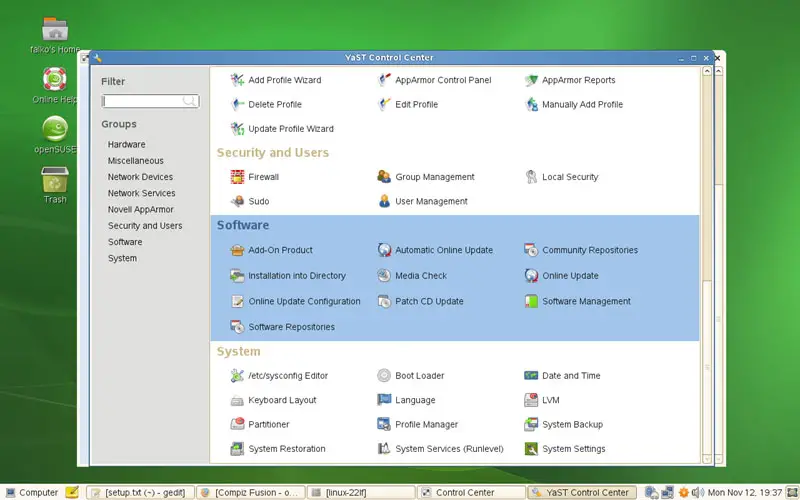Switch to setup.txt gedit taskbar window
This screenshot has height=500, width=800.
click(x=140, y=492)
